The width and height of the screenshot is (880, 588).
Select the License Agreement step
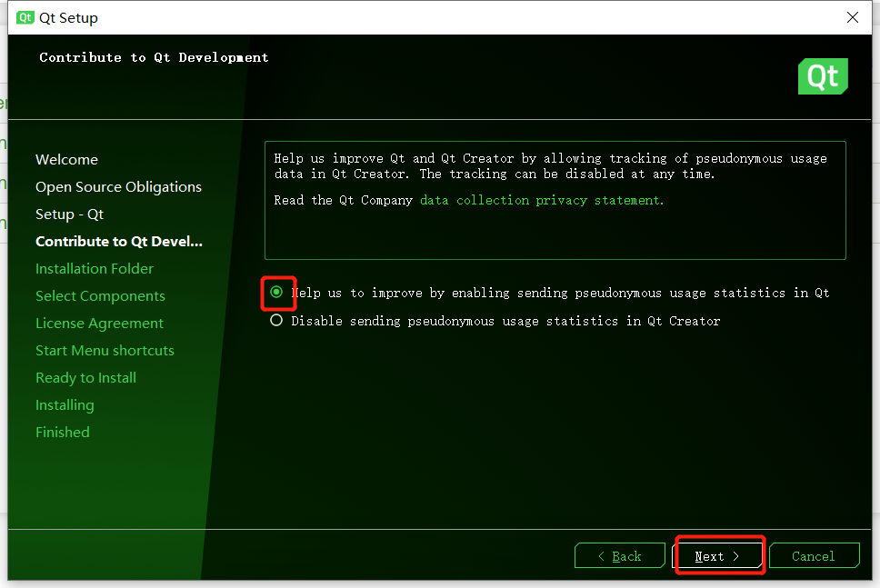click(99, 324)
